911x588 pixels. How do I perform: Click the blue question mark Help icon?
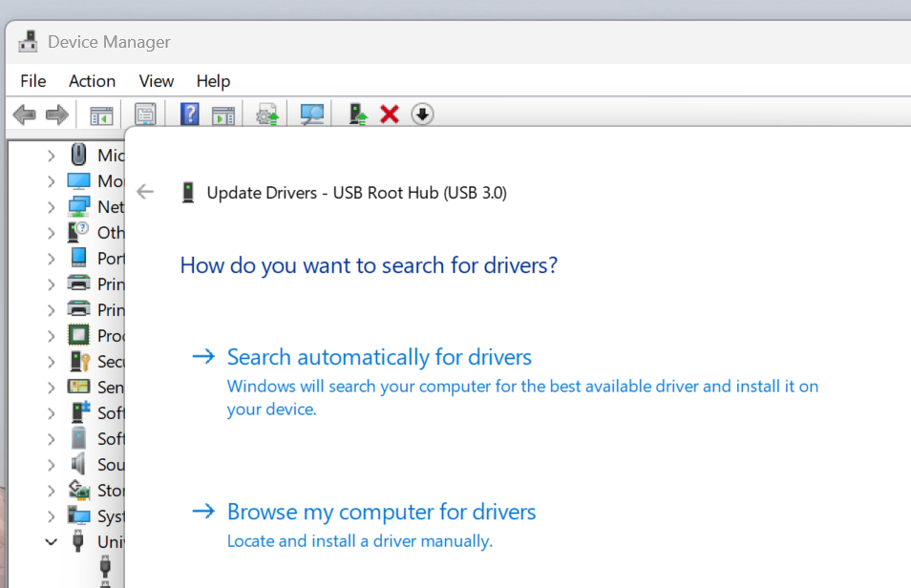pyautogui.click(x=190, y=115)
